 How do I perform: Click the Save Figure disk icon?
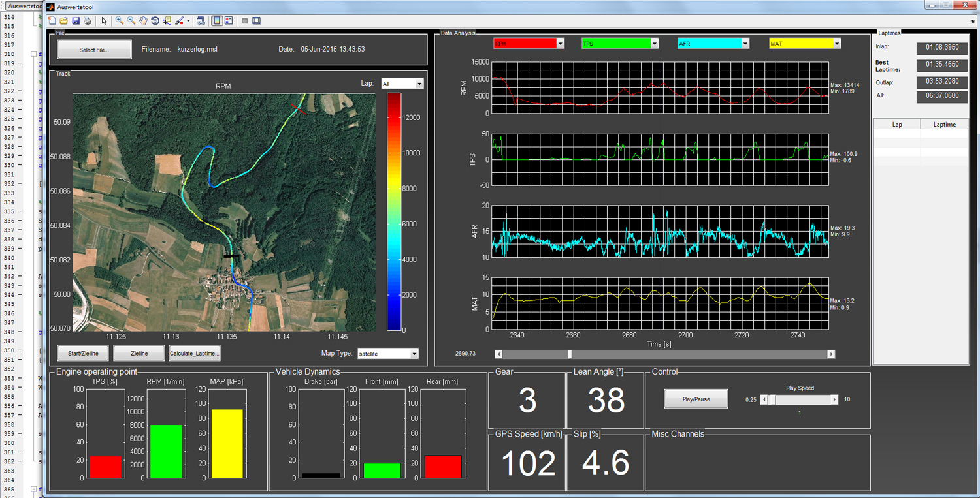(x=76, y=21)
